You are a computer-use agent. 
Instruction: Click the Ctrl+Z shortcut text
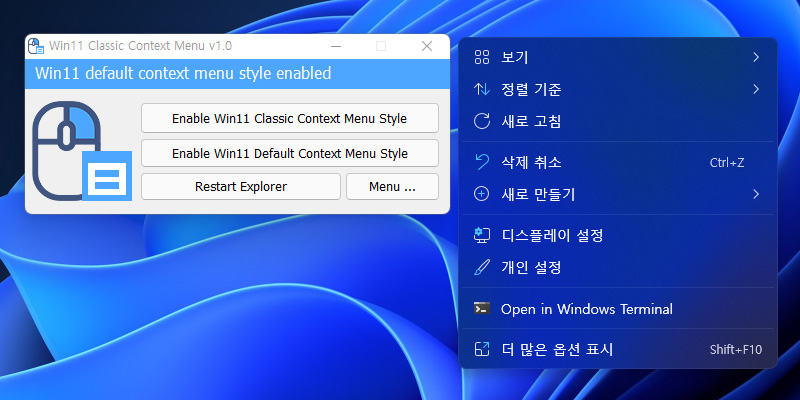point(727,163)
